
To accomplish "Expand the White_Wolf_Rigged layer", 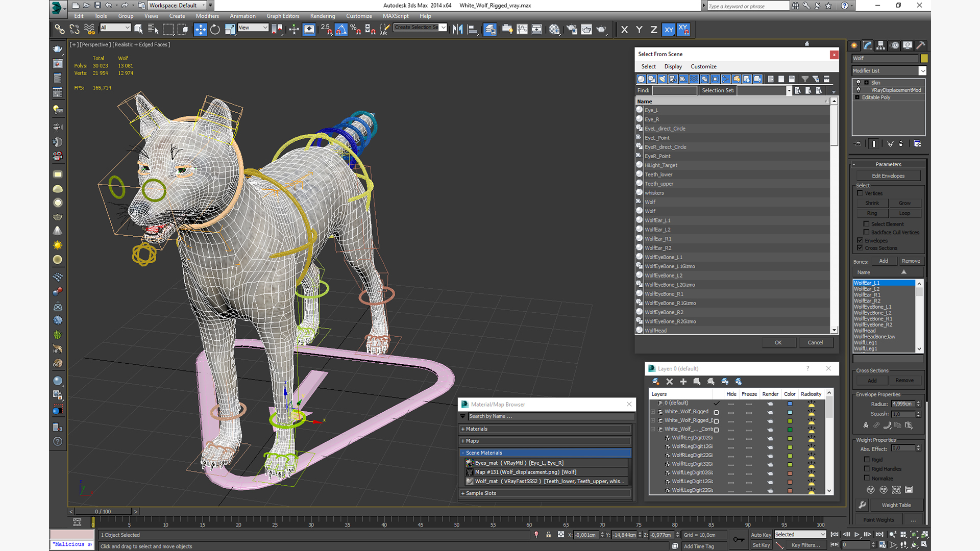I will click(653, 412).
